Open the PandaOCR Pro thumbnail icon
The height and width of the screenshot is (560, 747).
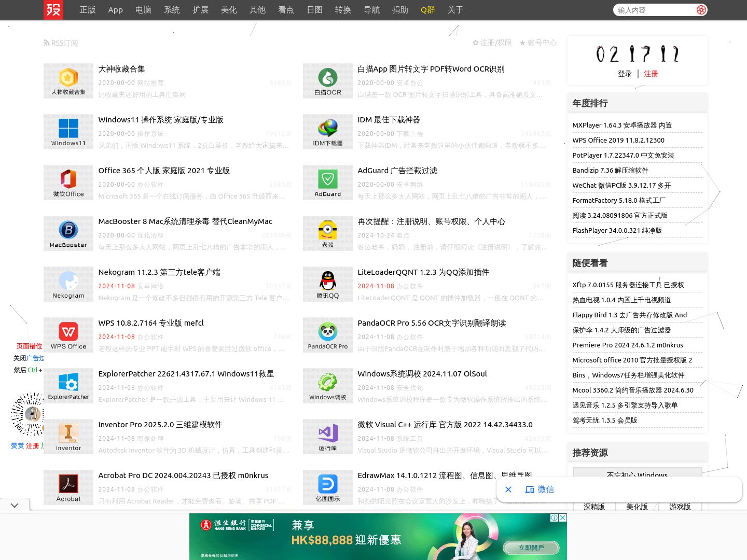click(x=328, y=335)
